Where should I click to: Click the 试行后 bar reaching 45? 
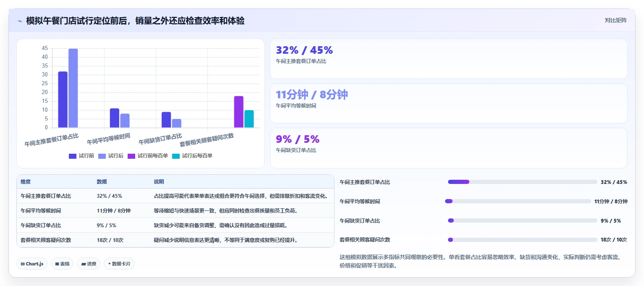(73, 88)
